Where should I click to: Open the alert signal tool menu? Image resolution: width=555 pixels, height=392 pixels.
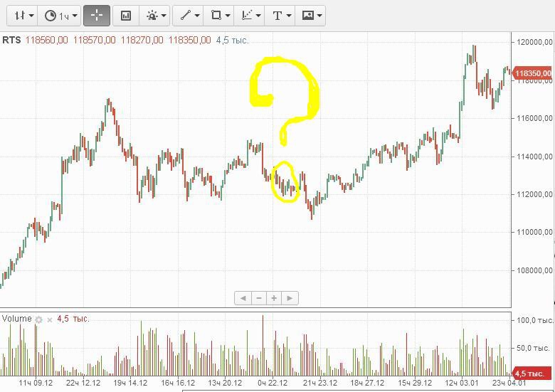(x=156, y=15)
